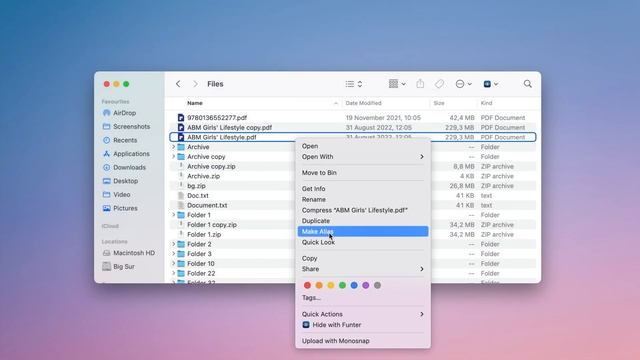Expand Folder 3 disclosure arrow
Screen dimensions: 640x360
click(173, 254)
